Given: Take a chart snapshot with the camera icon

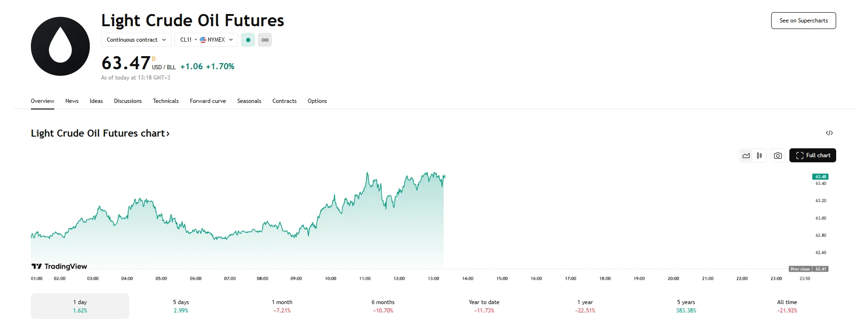Looking at the screenshot, I should [x=777, y=155].
